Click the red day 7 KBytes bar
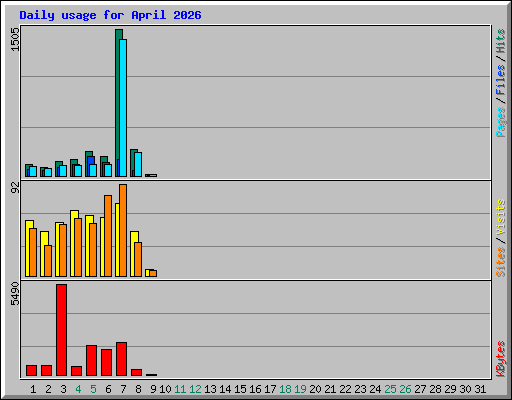This screenshot has width=512, height=400. click(x=121, y=359)
